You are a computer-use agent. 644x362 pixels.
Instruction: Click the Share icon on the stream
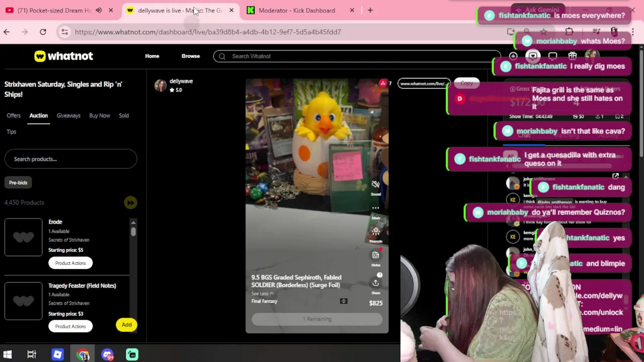tap(375, 283)
